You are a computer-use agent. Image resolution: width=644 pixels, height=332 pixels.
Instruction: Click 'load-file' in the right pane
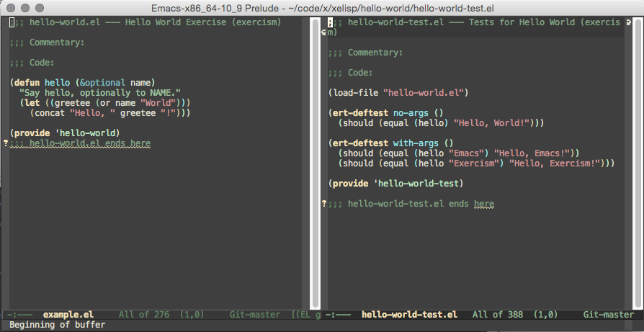[x=356, y=93]
